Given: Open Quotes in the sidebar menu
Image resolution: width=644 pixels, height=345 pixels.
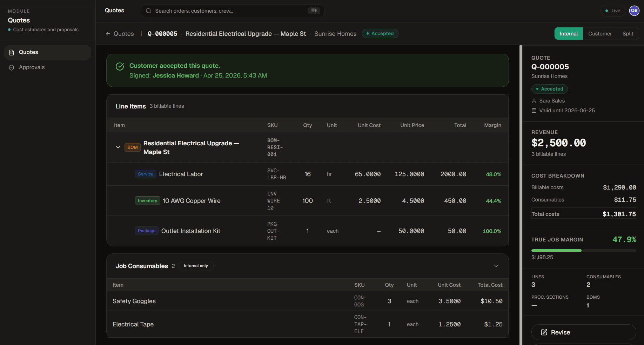Looking at the screenshot, I should click(48, 52).
